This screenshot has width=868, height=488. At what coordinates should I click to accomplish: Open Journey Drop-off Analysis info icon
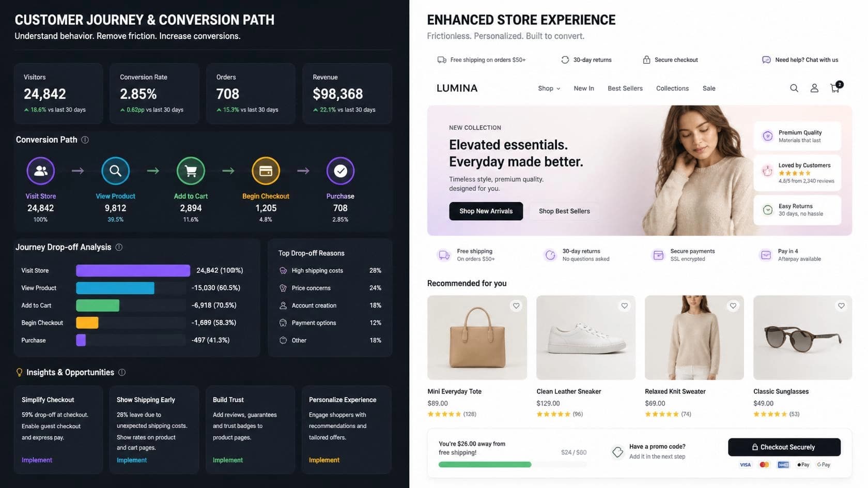tap(119, 247)
